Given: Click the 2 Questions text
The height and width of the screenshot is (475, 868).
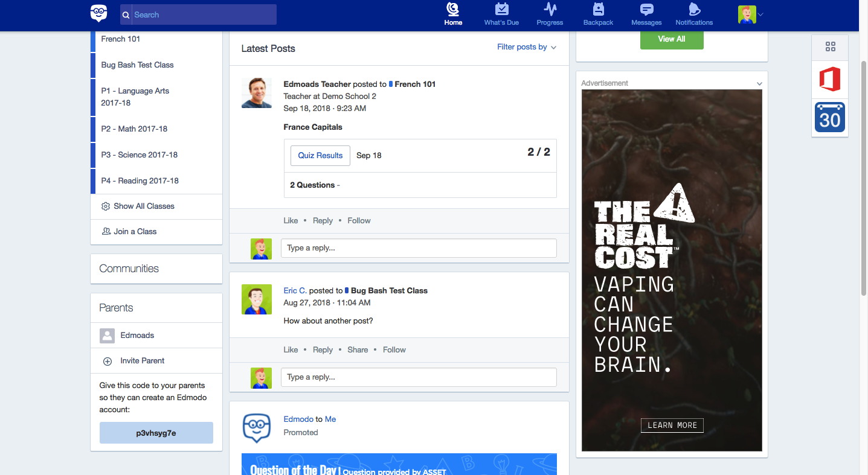Looking at the screenshot, I should tap(312, 185).
